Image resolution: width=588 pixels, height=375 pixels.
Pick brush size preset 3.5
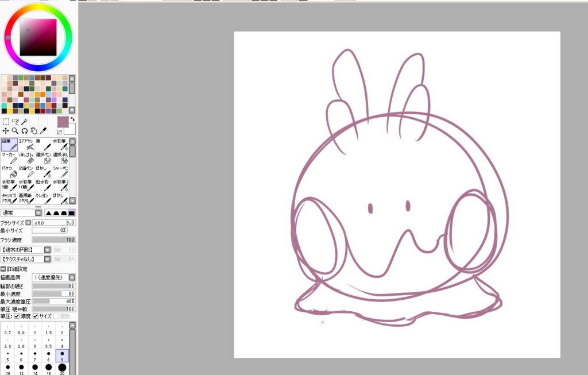point(48,343)
